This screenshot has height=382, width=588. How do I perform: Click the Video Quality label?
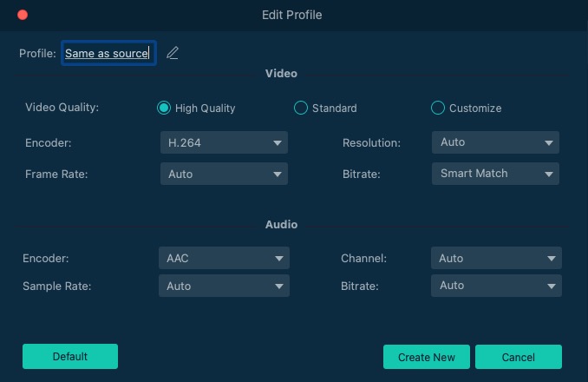(x=62, y=108)
